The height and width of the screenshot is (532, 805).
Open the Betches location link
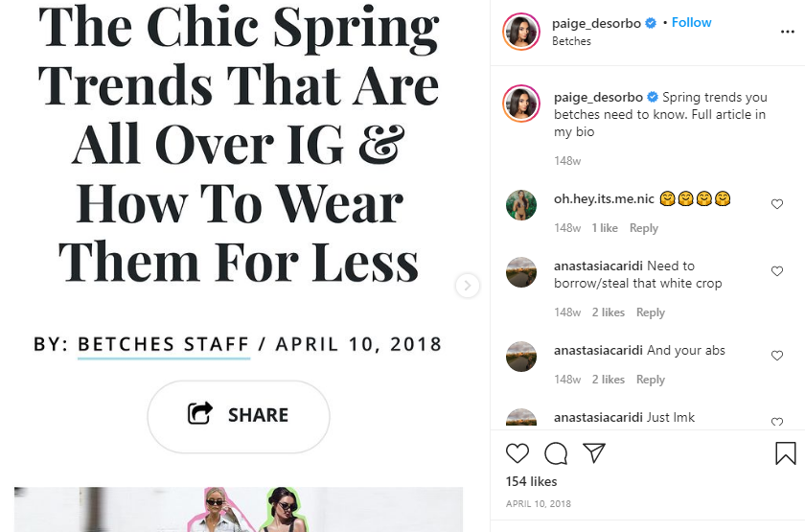coord(571,41)
